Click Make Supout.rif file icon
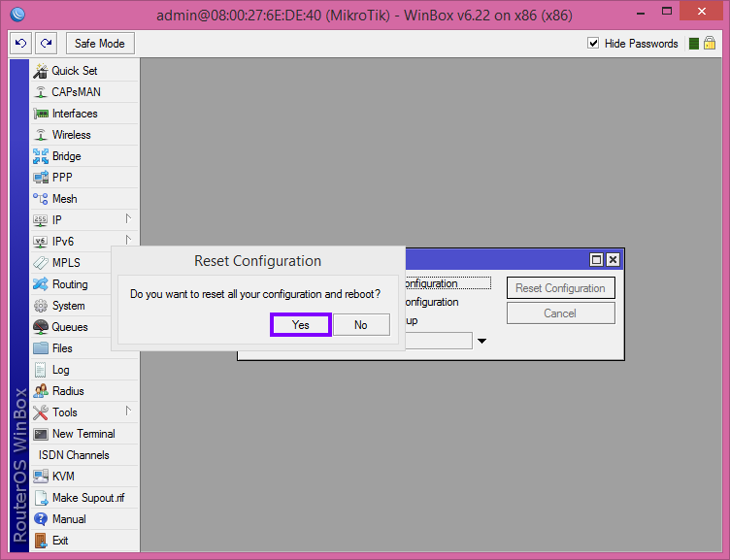 pyautogui.click(x=41, y=498)
